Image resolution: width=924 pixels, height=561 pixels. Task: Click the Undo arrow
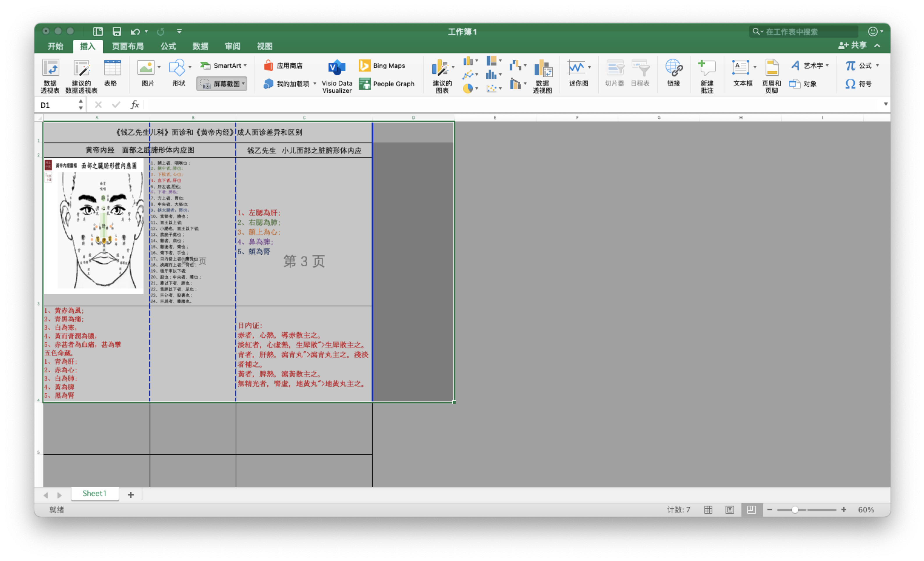click(135, 31)
